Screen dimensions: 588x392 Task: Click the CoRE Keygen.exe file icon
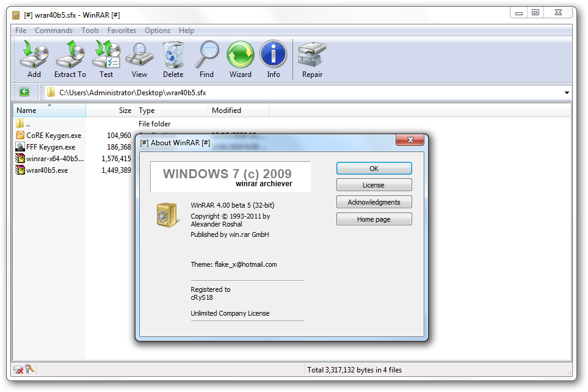click(20, 135)
